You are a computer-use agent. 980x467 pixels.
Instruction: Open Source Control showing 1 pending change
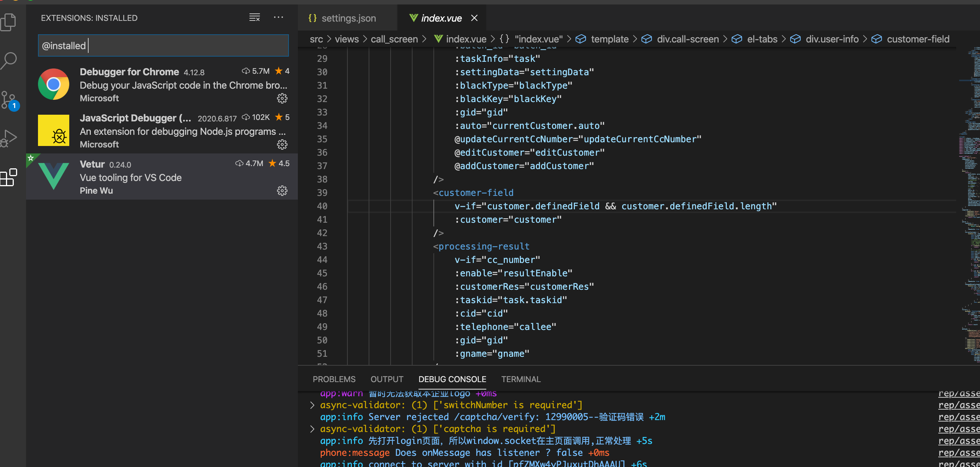pos(9,100)
